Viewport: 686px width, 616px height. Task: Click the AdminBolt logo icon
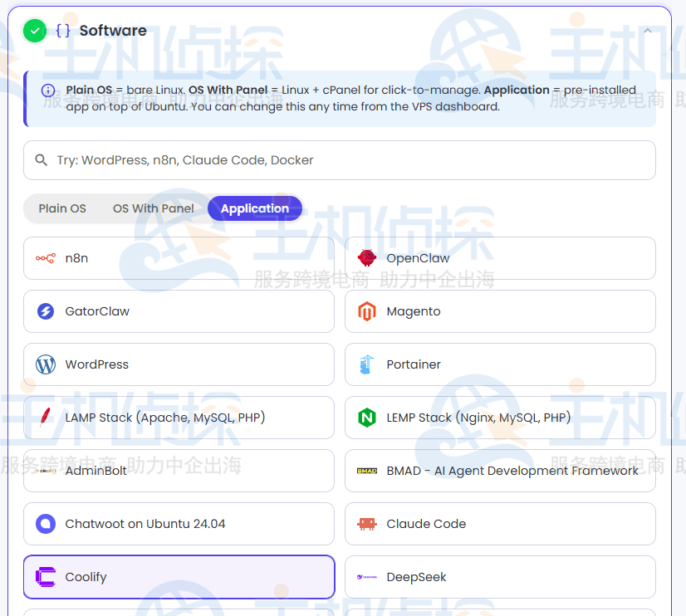coord(46,471)
